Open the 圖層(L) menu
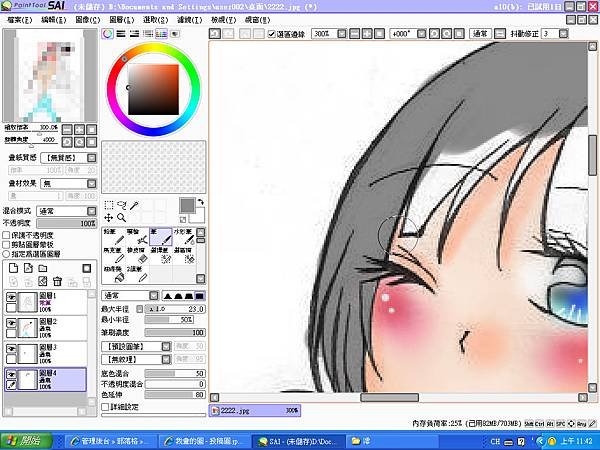The height and width of the screenshot is (450, 600). (x=122, y=20)
